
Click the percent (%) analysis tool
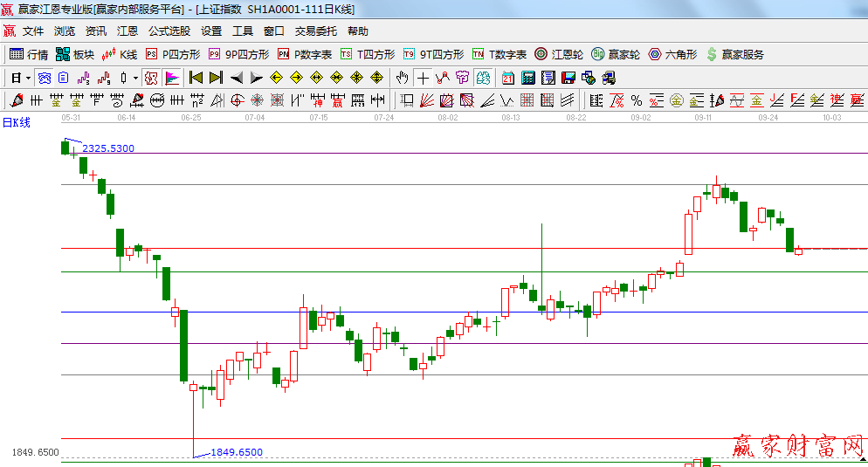coord(636,100)
